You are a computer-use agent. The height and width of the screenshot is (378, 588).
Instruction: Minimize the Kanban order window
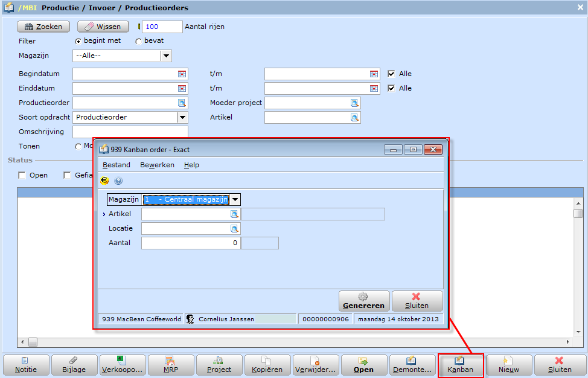click(393, 150)
